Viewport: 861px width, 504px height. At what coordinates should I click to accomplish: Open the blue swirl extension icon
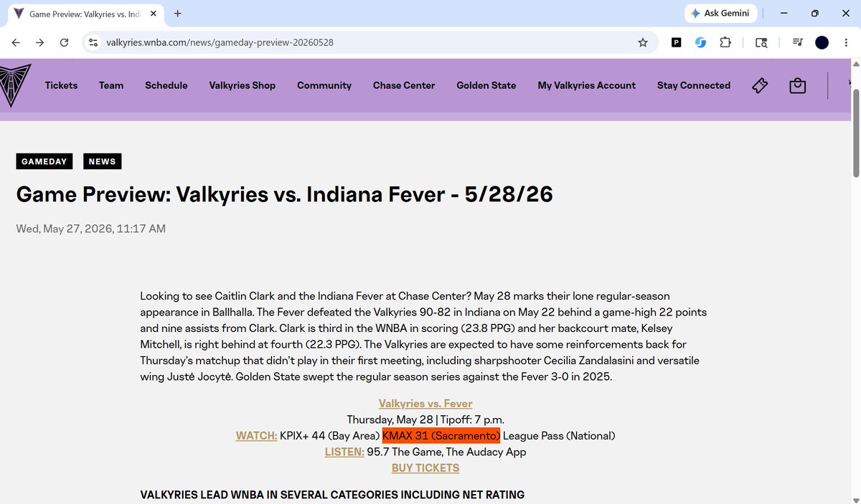tap(700, 43)
